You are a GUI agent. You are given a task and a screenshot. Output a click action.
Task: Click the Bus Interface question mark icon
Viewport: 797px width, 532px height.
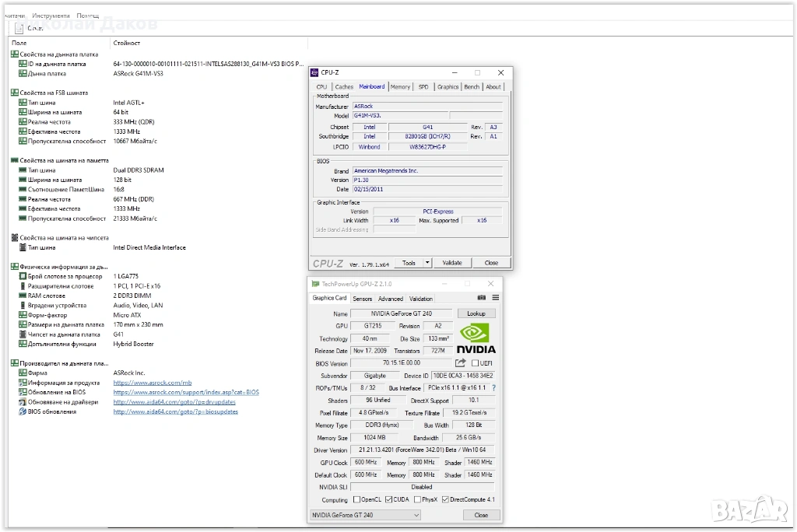pos(493,388)
